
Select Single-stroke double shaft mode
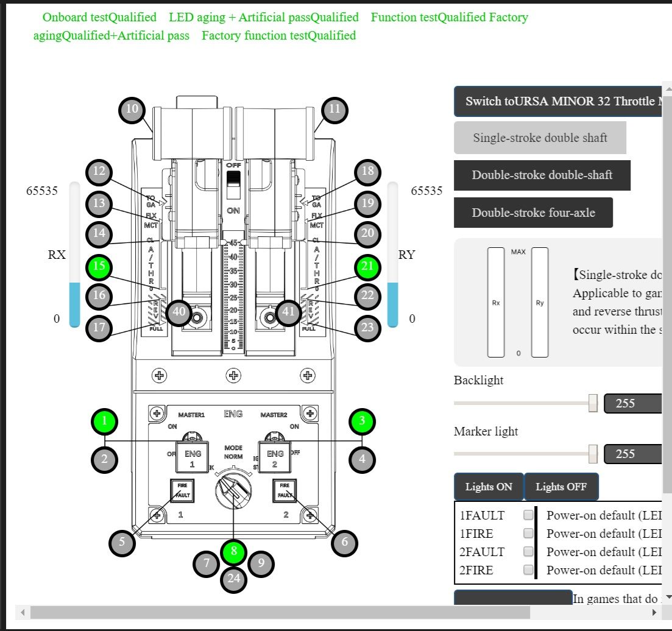click(x=540, y=138)
